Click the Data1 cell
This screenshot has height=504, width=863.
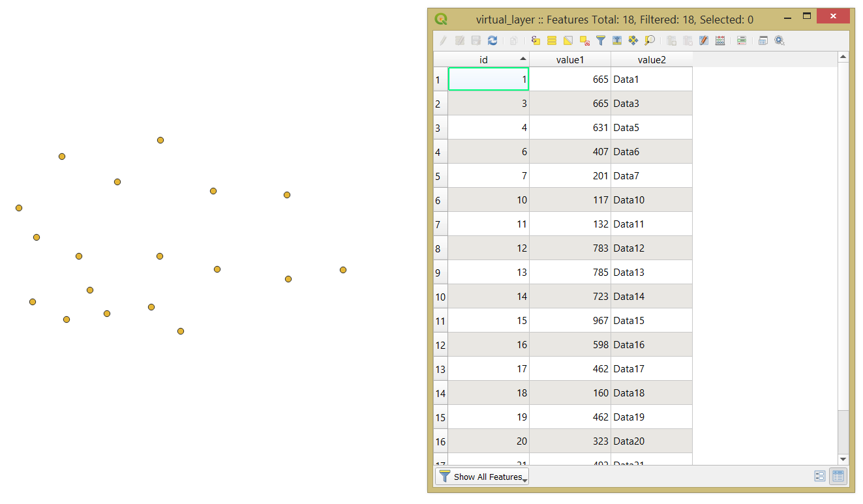click(x=652, y=80)
